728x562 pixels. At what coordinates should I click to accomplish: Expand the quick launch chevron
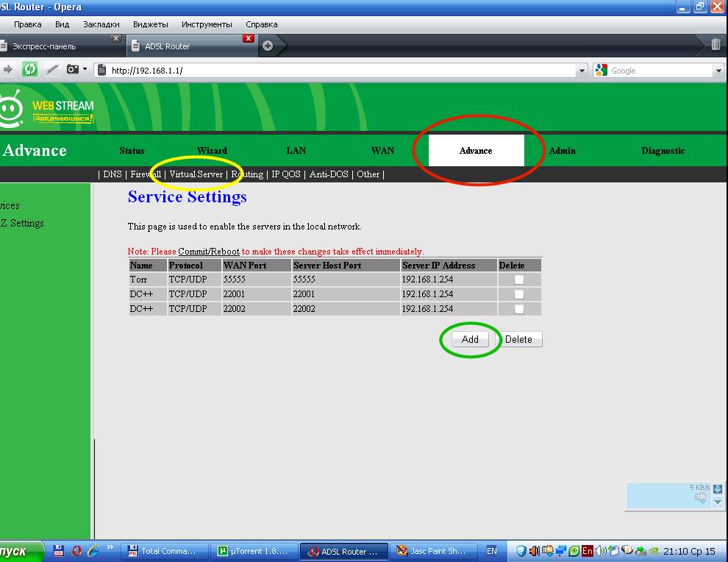pos(110,547)
